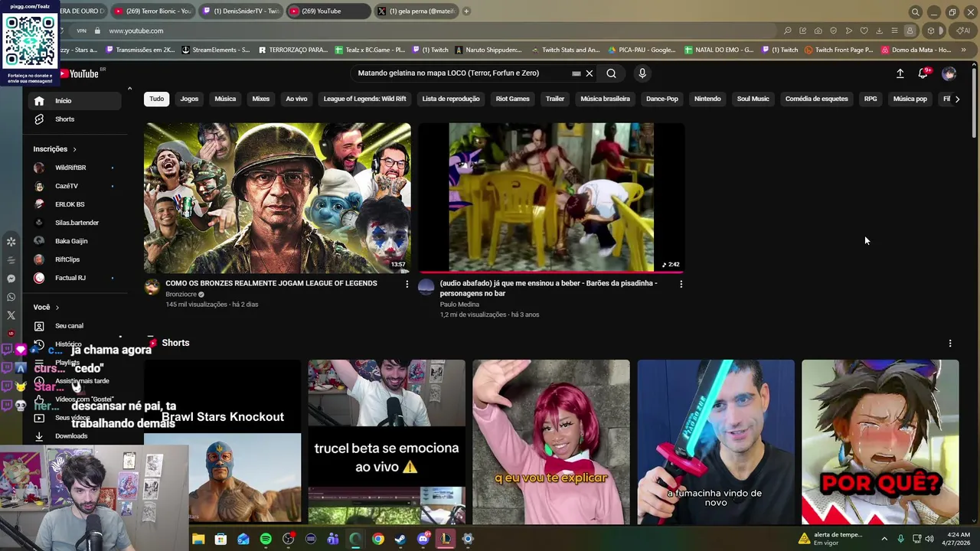Select the Comédia de esquetes chip
Screen dimensions: 980x551
tap(816, 99)
